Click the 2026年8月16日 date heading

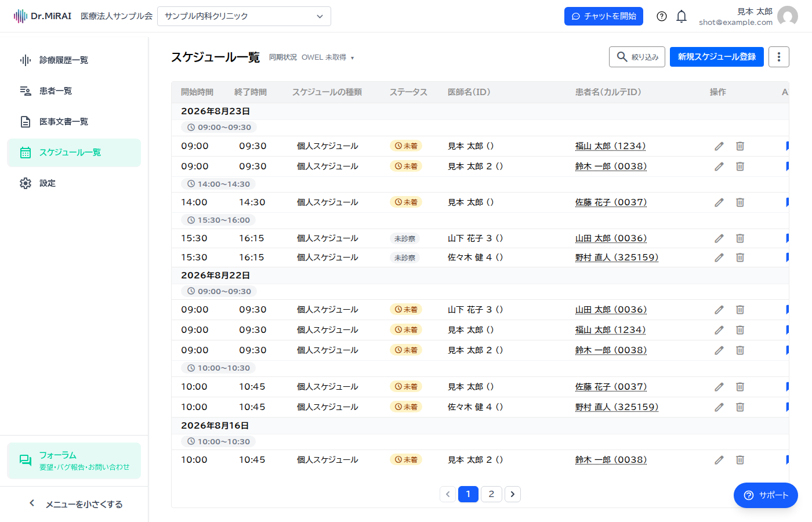pos(215,426)
